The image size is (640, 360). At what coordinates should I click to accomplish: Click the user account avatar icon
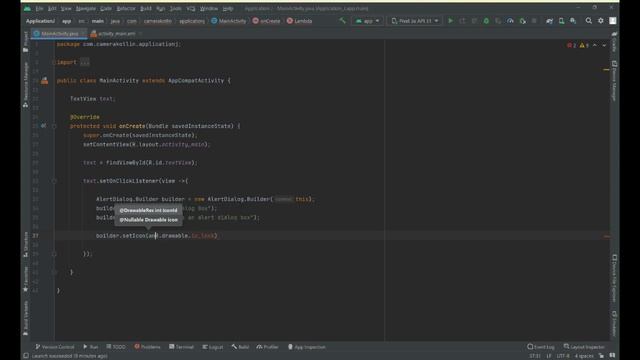point(613,21)
